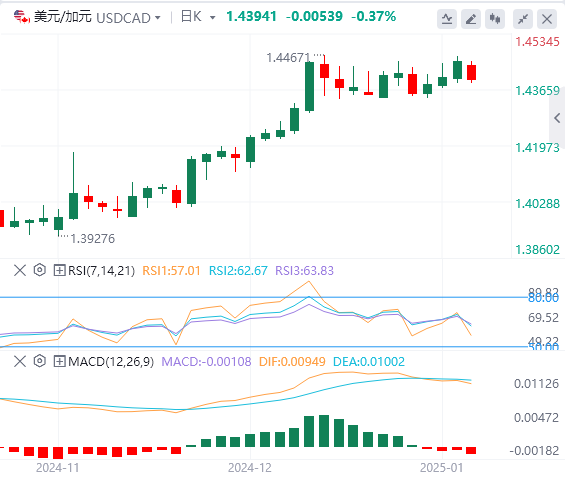Viewport: 565px width, 481px height.
Task: Close the chart with top X icon
Action: (547, 19)
